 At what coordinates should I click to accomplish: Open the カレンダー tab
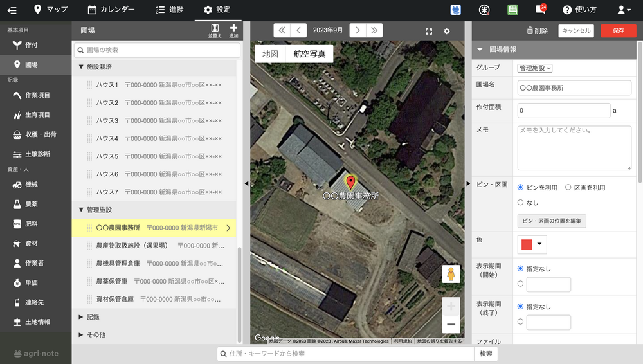[111, 10]
